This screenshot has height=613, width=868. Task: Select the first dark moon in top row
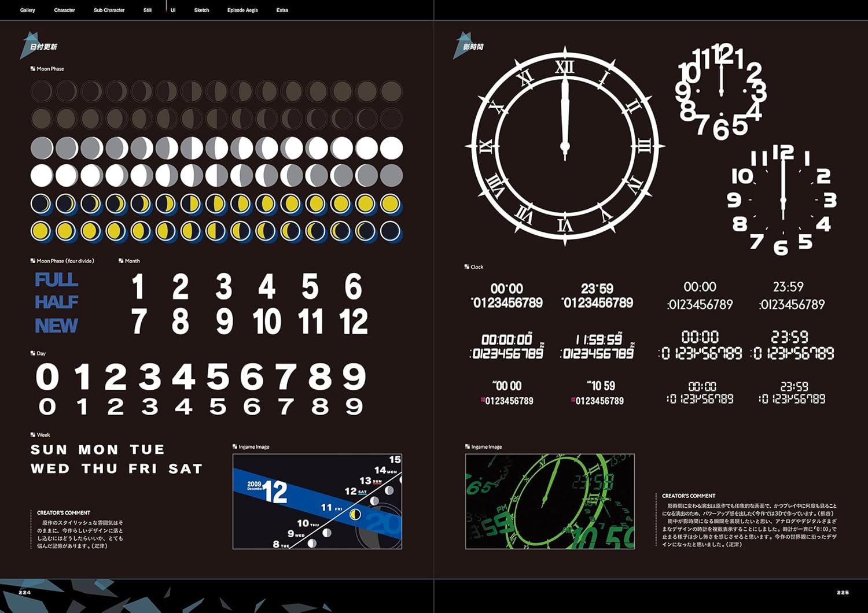click(x=42, y=91)
